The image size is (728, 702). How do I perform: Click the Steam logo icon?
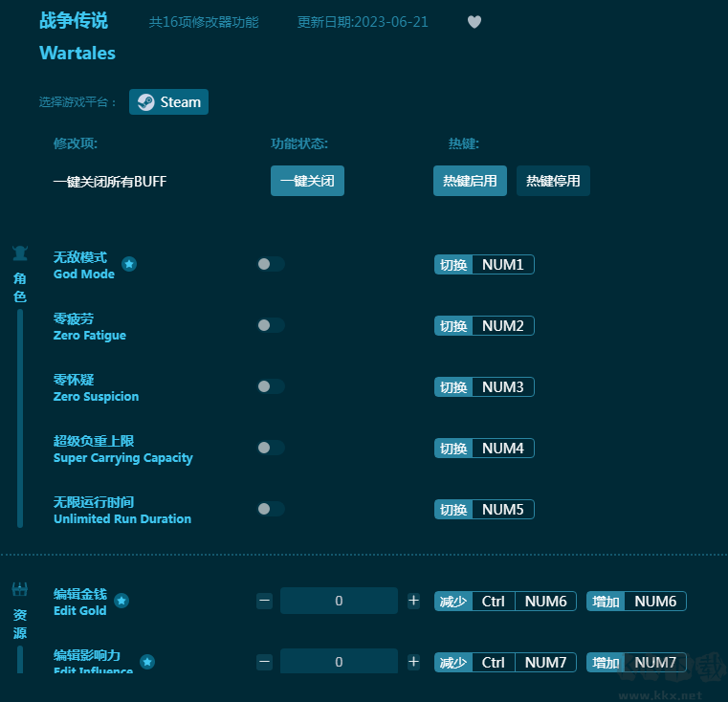145,102
